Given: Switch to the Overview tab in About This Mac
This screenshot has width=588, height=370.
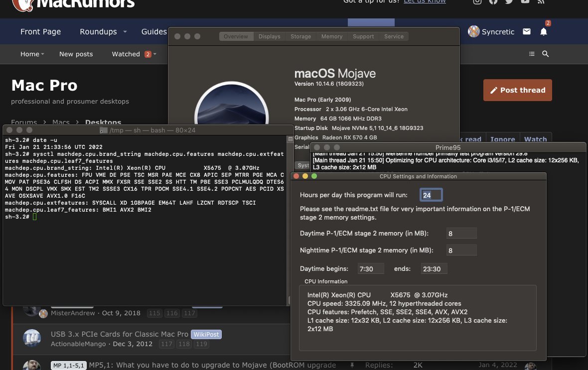Looking at the screenshot, I should coord(236,36).
